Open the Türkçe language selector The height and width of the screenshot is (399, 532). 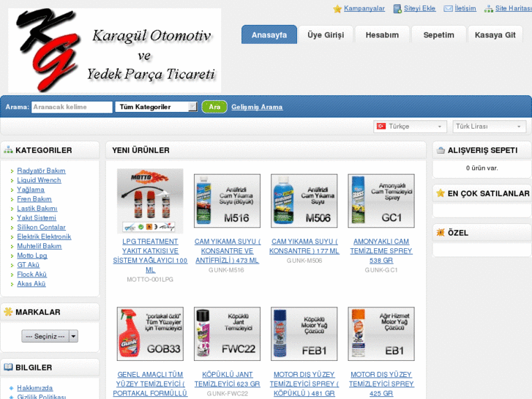pos(410,127)
